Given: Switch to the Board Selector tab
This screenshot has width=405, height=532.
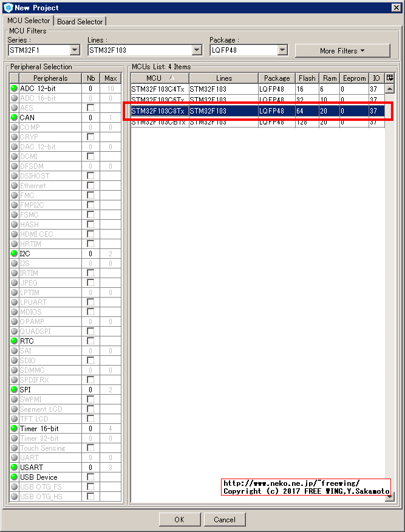Looking at the screenshot, I should click(x=80, y=22).
